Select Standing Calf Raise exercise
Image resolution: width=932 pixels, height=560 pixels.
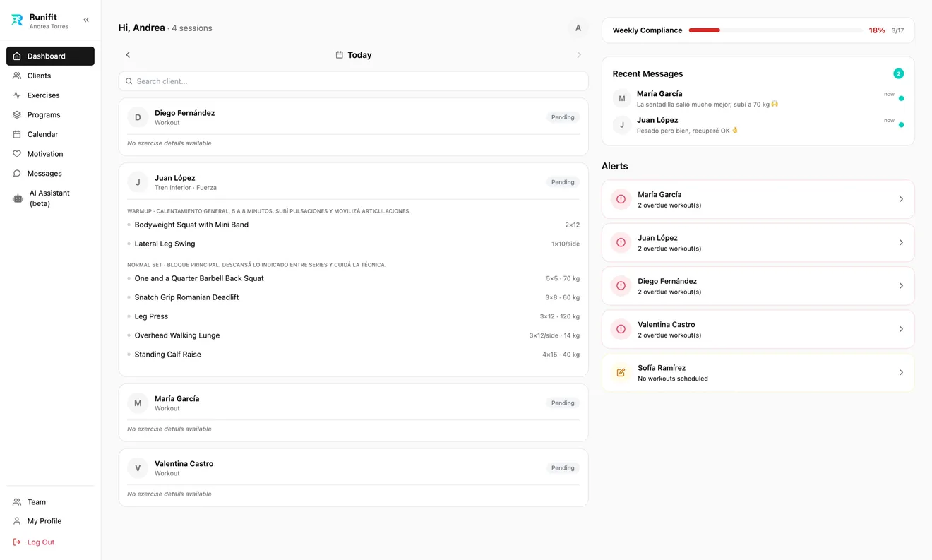pyautogui.click(x=168, y=355)
